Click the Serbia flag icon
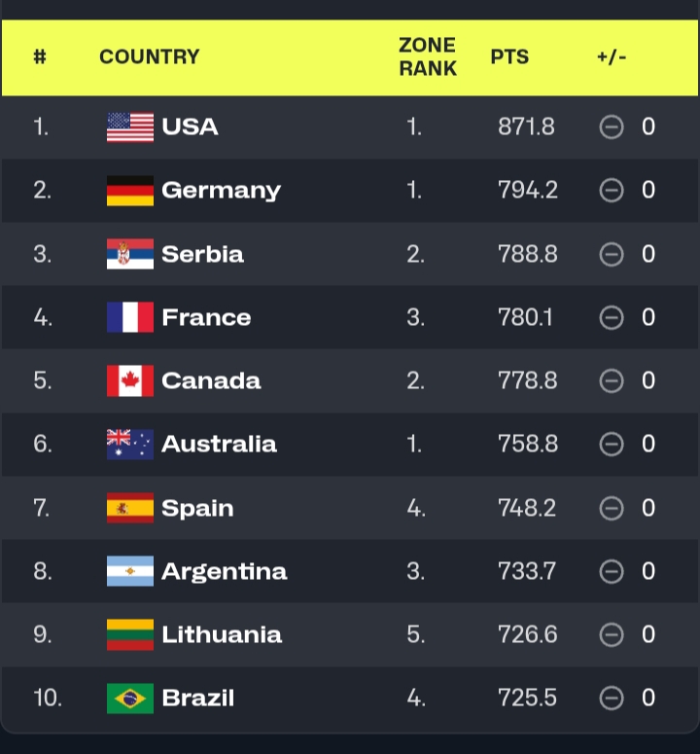The image size is (700, 754). coord(129,254)
